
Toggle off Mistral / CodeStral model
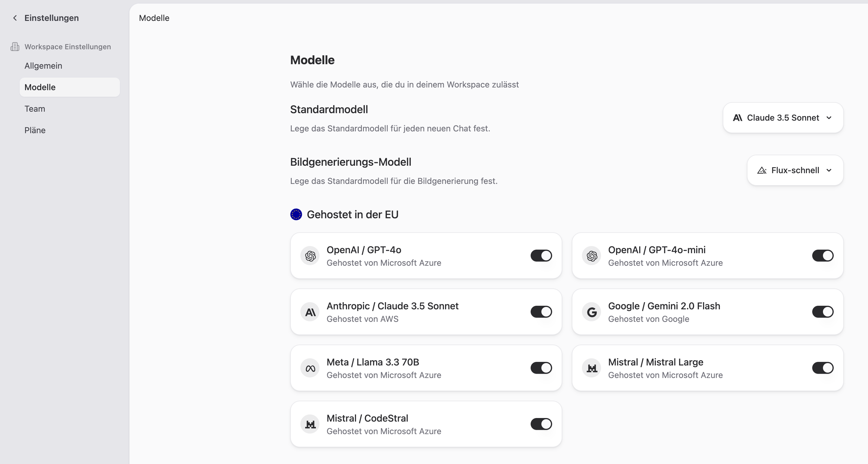(541, 424)
